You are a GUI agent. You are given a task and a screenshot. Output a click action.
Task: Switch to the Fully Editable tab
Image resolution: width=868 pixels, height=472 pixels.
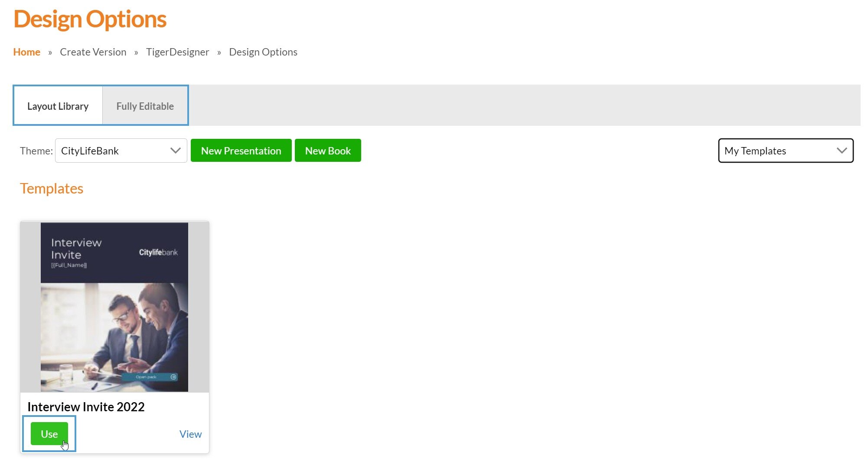145,106
